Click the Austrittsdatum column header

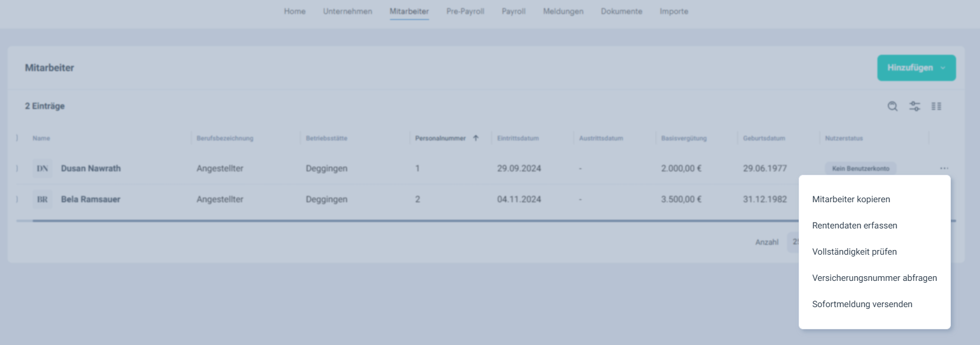[x=601, y=138]
